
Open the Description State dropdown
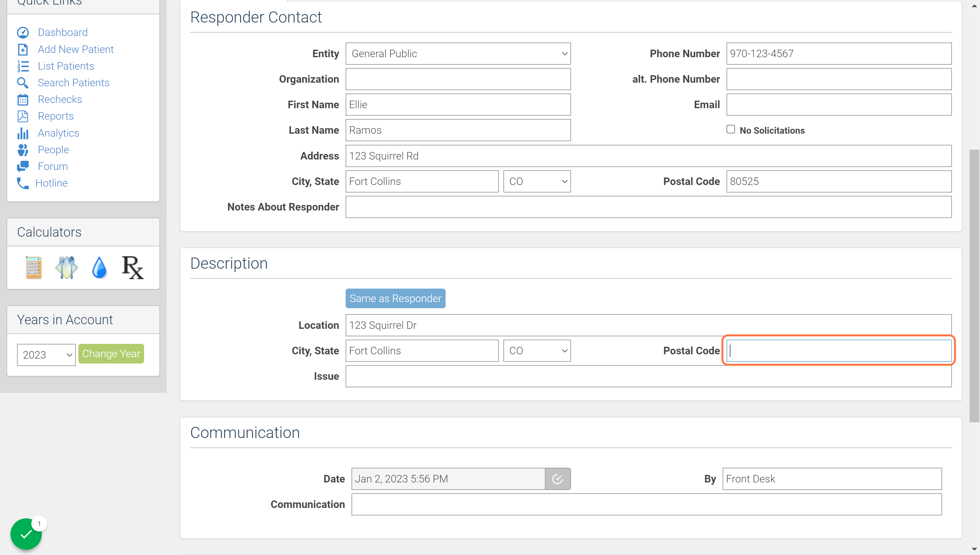[x=537, y=351]
